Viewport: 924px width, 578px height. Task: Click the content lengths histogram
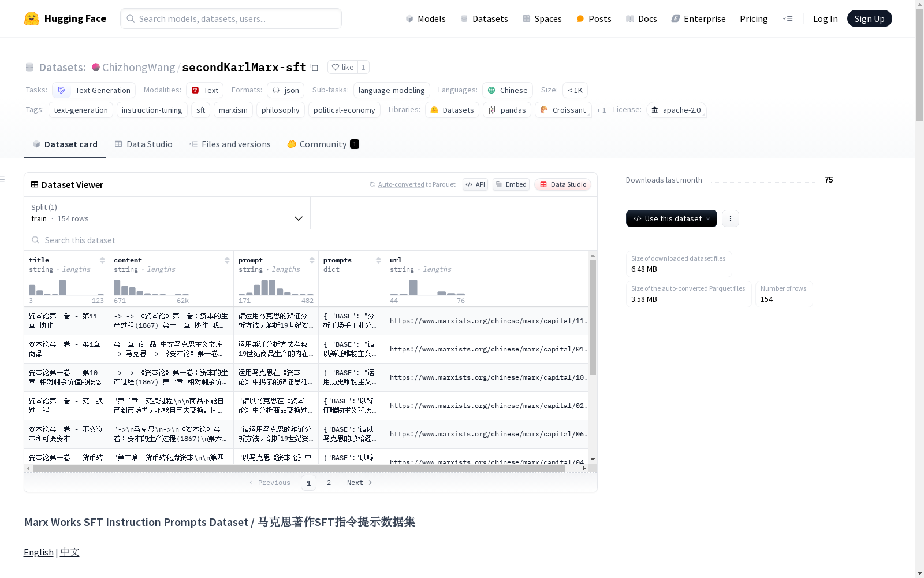[x=151, y=287]
